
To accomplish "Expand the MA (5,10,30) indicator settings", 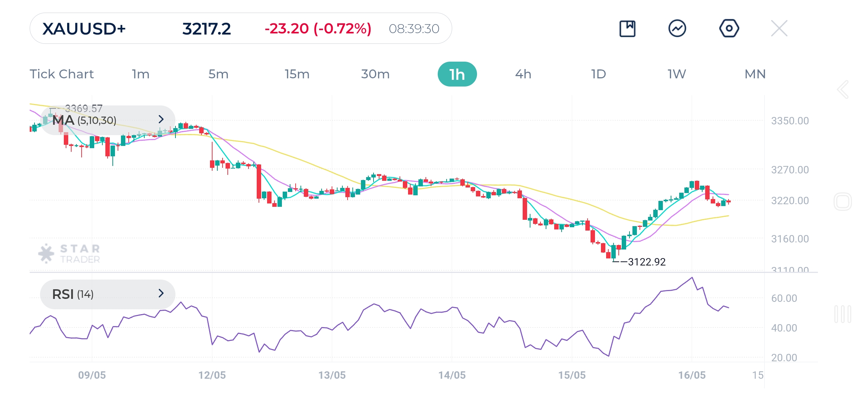I will pyautogui.click(x=161, y=120).
